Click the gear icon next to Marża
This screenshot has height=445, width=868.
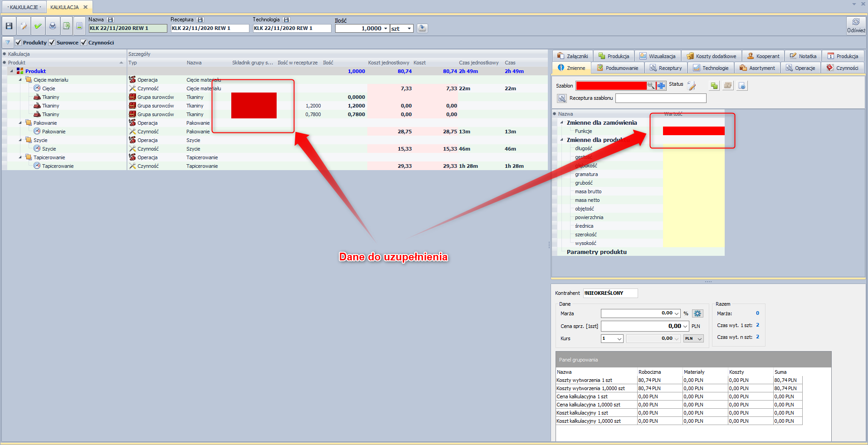698,313
